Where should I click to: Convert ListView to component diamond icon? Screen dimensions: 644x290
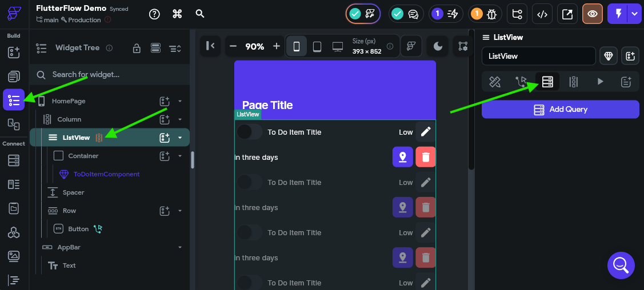point(608,56)
